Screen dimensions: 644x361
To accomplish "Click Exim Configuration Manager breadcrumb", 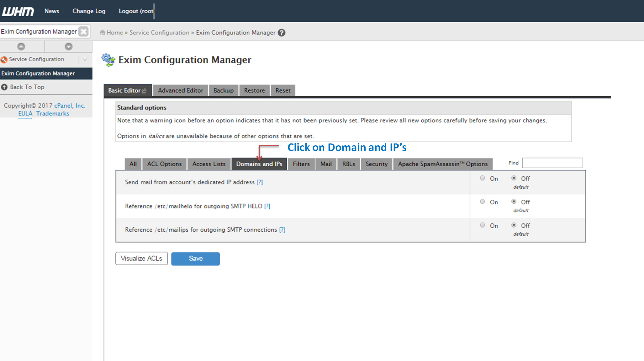I will point(236,33).
